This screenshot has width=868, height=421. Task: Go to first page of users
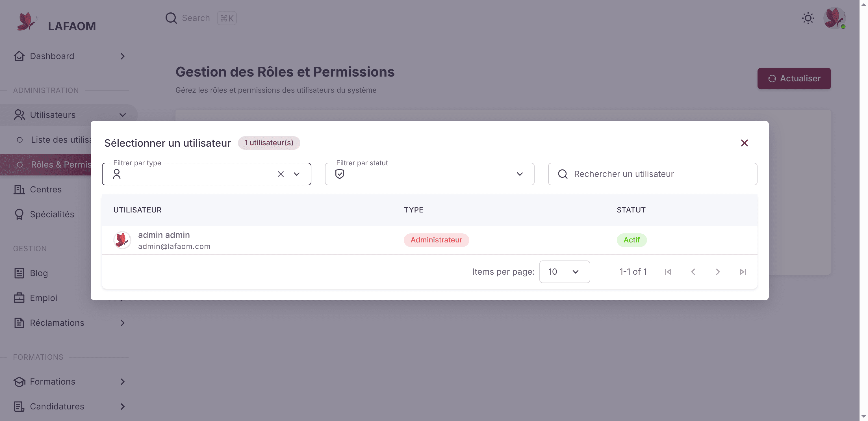(668, 272)
